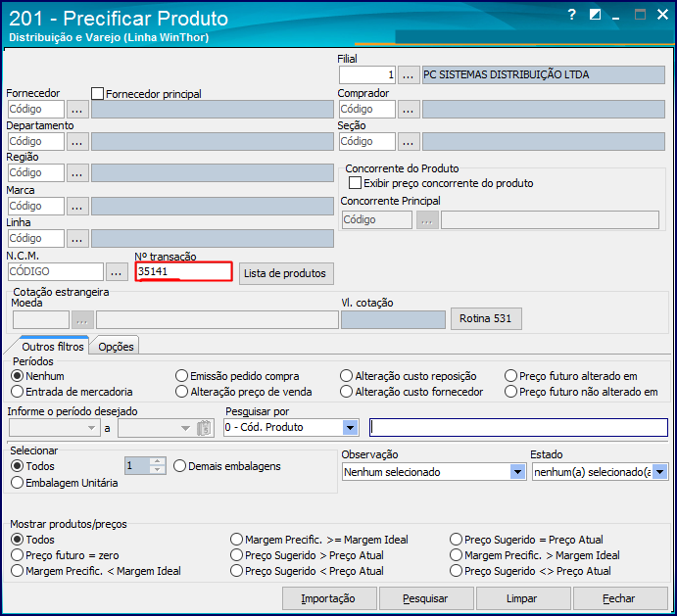Open the help question mark icon

point(571,15)
